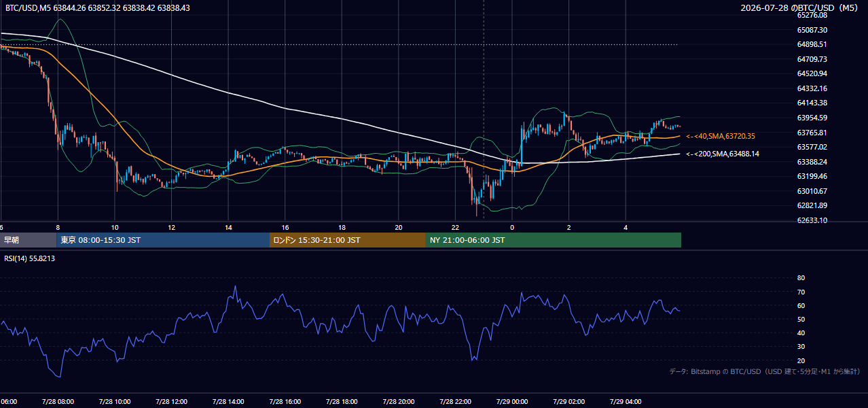The height and width of the screenshot is (408, 868).
Task: Click the RSI axis level 30
Action: [801, 347]
